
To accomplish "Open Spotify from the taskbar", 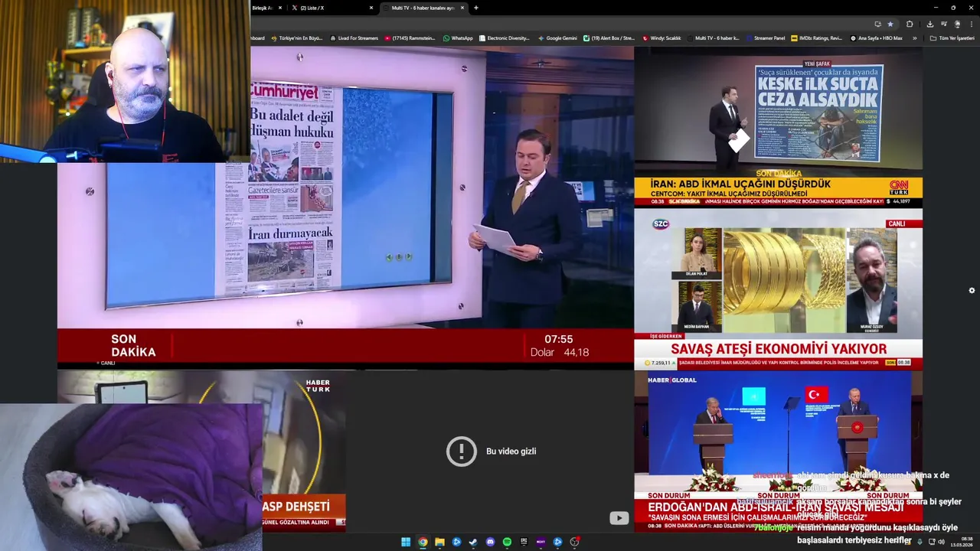I will pos(507,542).
